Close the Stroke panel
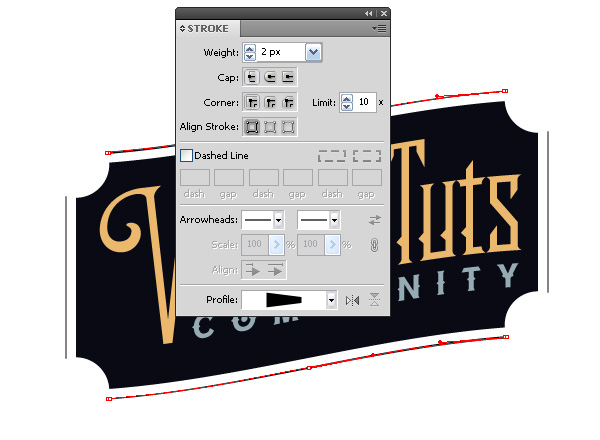Image resolution: width=600 pixels, height=440 pixels. (384, 13)
